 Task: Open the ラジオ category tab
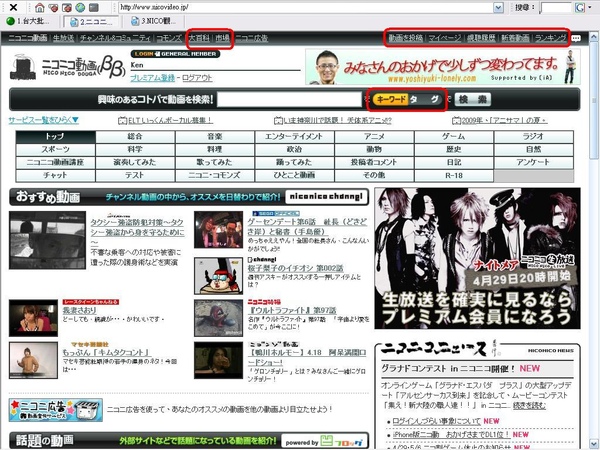[x=534, y=137]
